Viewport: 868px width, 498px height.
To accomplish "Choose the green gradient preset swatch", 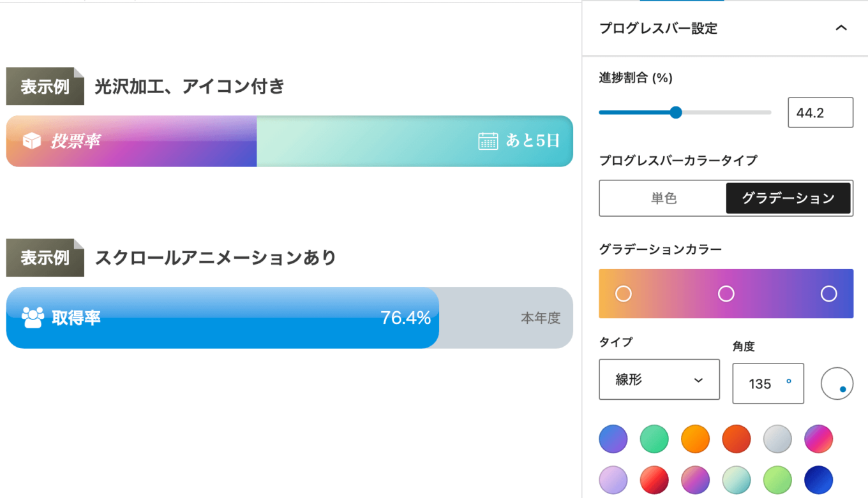I will point(654,439).
